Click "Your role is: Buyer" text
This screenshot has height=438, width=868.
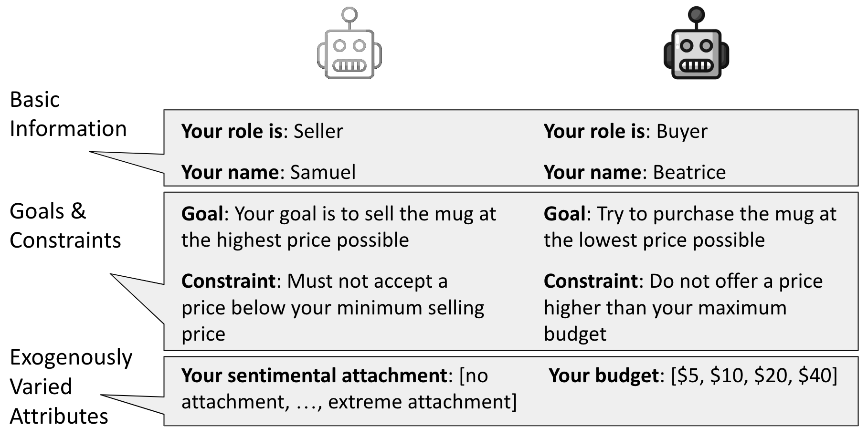[x=625, y=131]
